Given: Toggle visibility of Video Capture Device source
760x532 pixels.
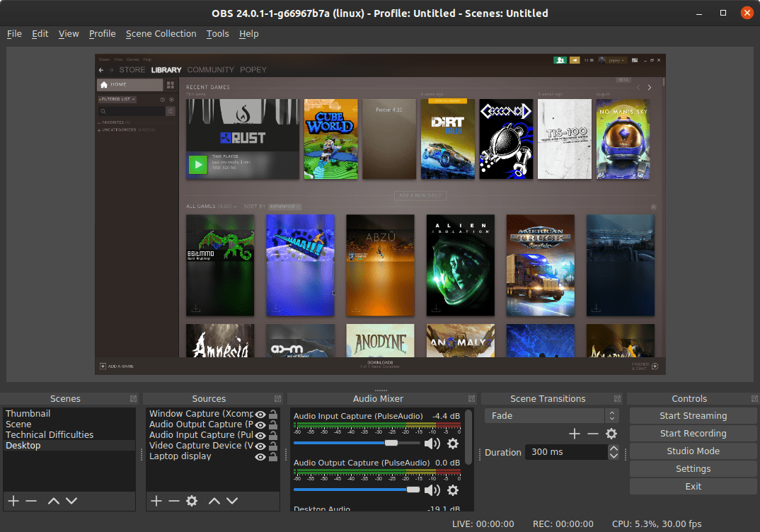Looking at the screenshot, I should (260, 446).
